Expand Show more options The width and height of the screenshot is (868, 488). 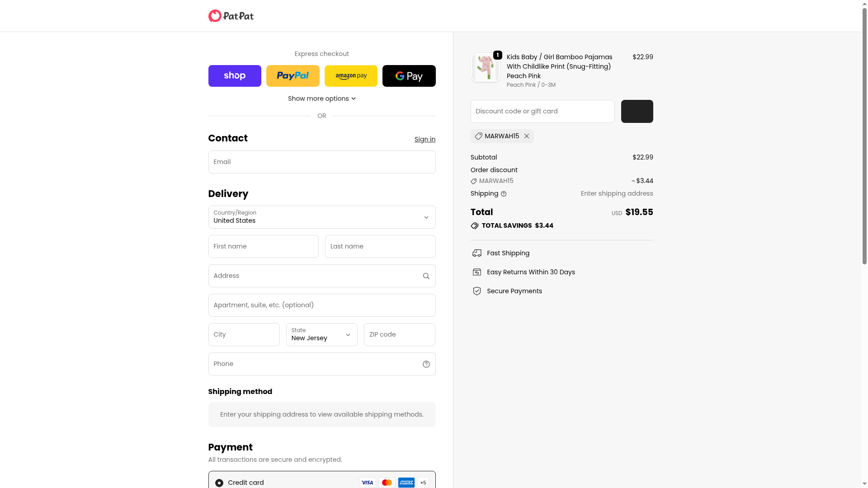pyautogui.click(x=321, y=99)
